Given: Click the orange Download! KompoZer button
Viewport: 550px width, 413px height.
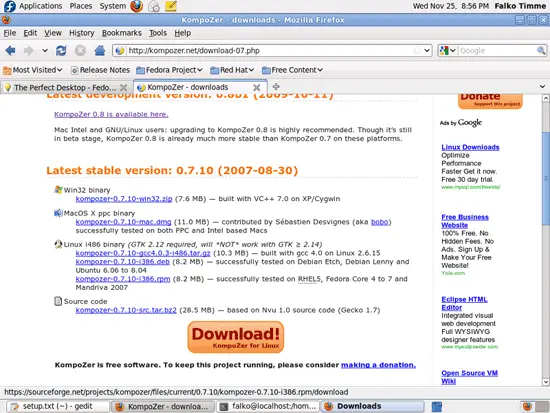Looking at the screenshot, I should point(236,337).
